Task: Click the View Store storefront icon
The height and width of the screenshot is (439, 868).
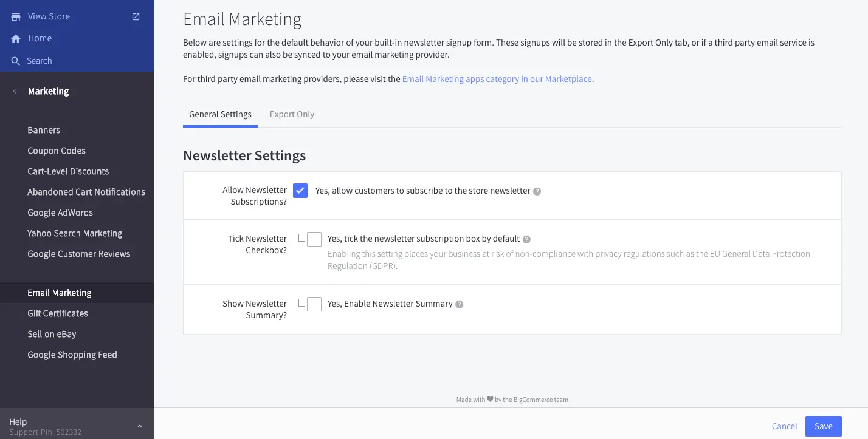Action: (15, 16)
